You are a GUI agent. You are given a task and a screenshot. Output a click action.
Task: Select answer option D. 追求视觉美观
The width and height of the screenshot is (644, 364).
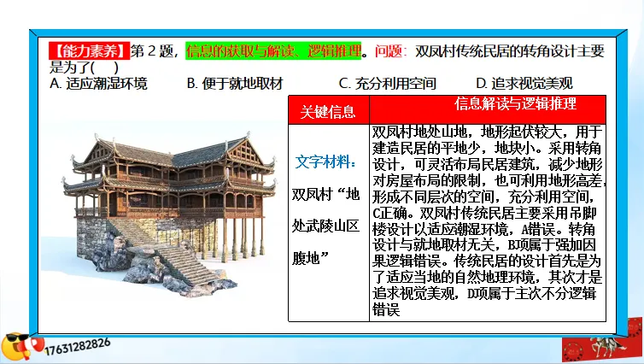tap(524, 84)
